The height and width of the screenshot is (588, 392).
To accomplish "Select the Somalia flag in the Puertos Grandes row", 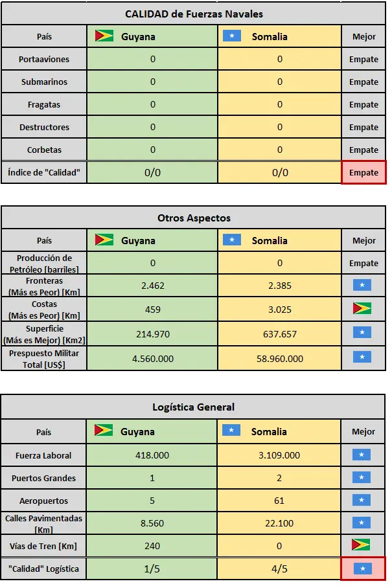I will 362,478.
